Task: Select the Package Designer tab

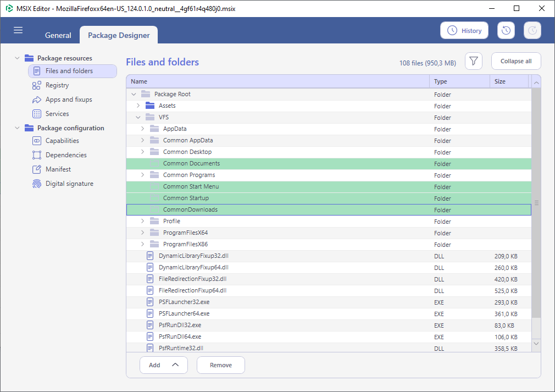Action: [x=119, y=35]
